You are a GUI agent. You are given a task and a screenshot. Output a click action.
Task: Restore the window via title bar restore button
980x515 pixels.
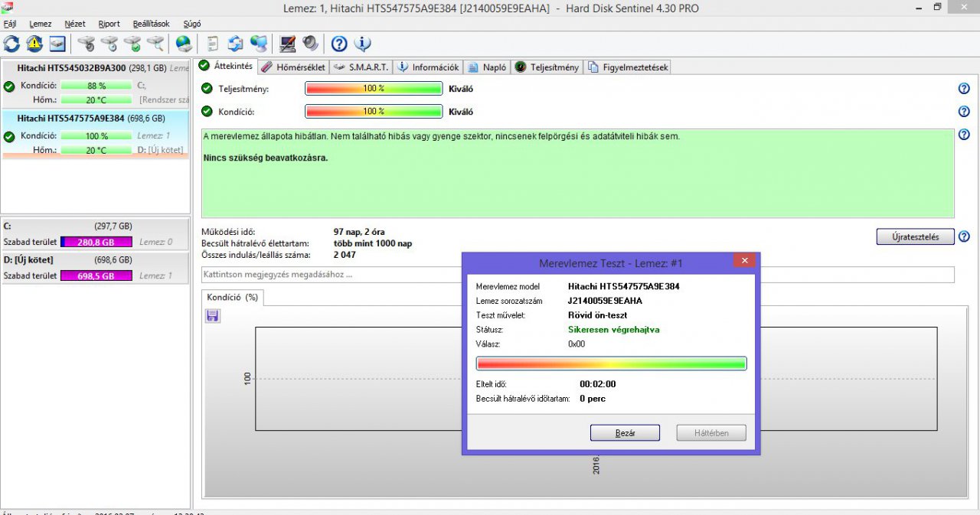(x=937, y=7)
